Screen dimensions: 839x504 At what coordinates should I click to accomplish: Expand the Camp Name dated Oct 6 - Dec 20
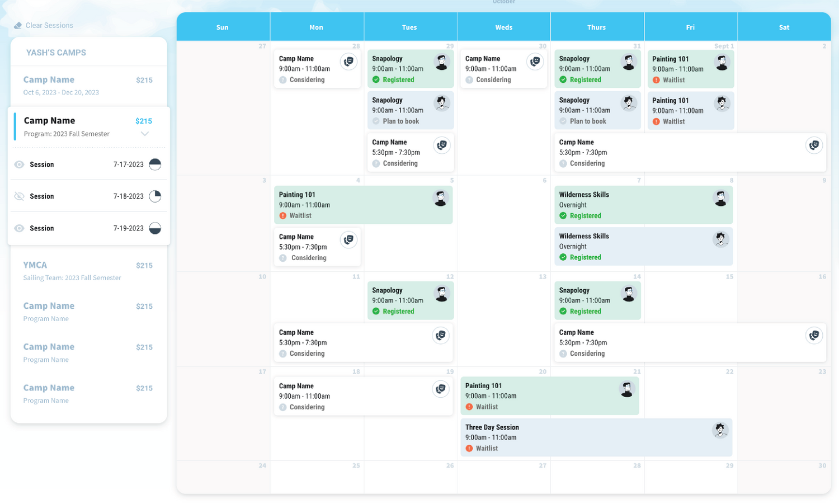pyautogui.click(x=88, y=85)
